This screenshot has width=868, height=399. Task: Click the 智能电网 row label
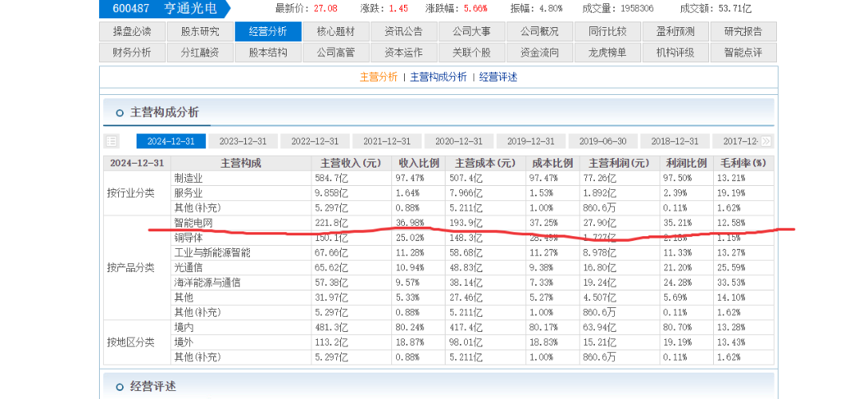pyautogui.click(x=193, y=223)
